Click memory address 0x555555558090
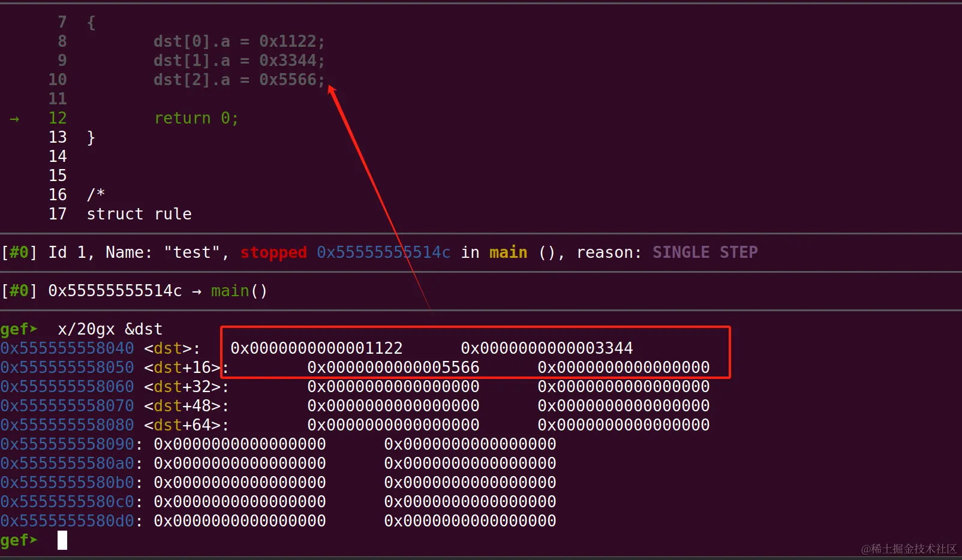962x560 pixels. pyautogui.click(x=67, y=444)
